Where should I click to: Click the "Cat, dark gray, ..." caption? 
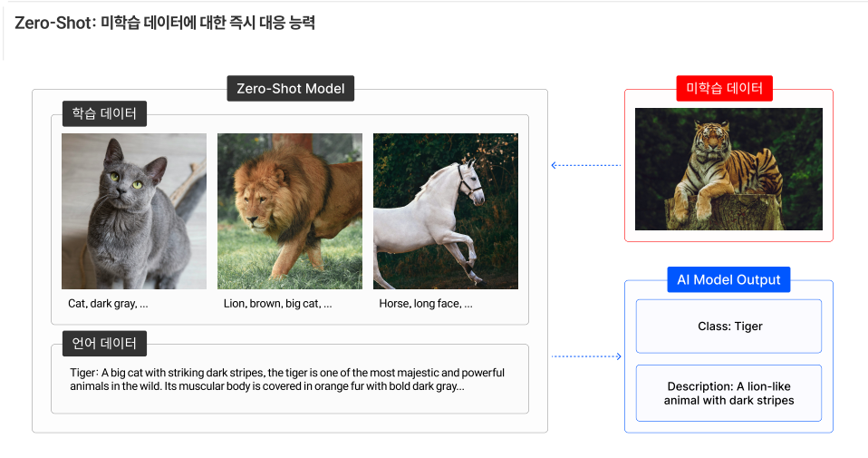click(x=108, y=304)
